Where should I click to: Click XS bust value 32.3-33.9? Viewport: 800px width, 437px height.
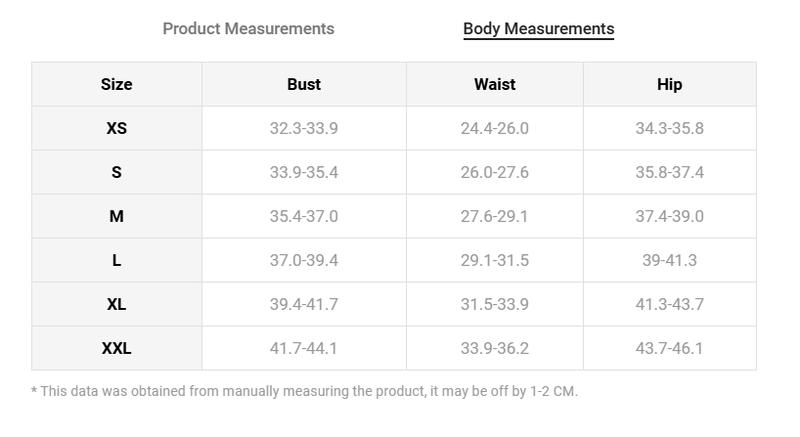(x=304, y=128)
